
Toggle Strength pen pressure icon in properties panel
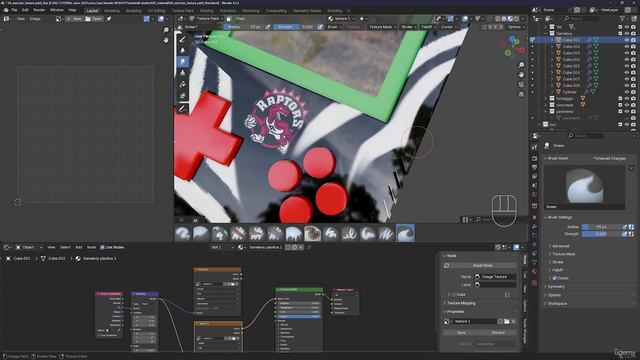pyautogui.click(x=624, y=234)
